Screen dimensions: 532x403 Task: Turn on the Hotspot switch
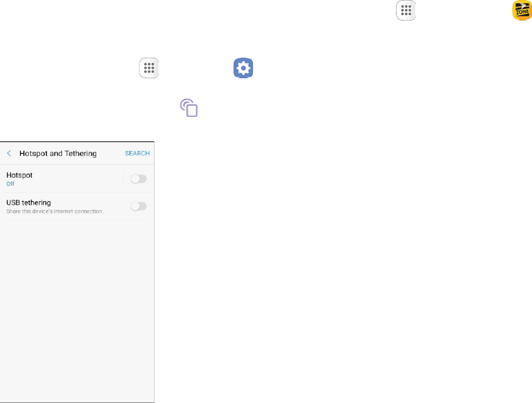[138, 179]
